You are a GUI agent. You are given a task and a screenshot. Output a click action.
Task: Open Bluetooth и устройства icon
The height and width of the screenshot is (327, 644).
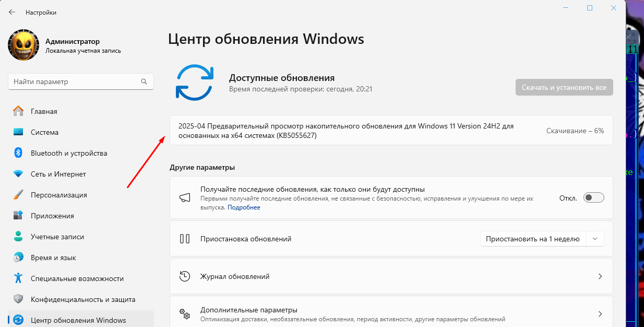(18, 153)
